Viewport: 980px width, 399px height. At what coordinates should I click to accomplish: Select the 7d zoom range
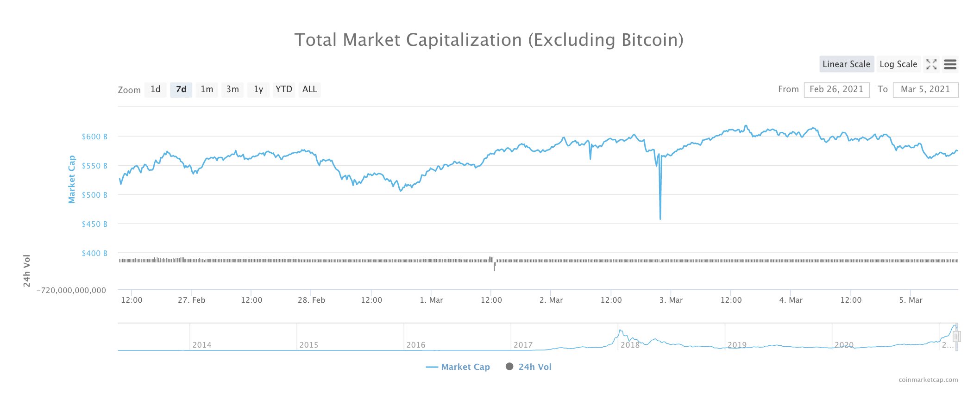click(181, 89)
